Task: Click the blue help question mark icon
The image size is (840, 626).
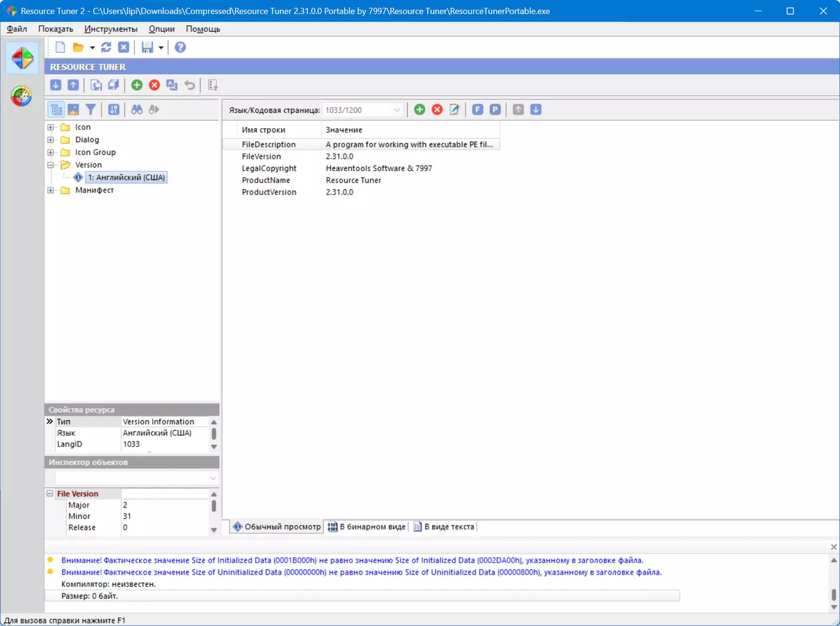Action: coord(180,47)
